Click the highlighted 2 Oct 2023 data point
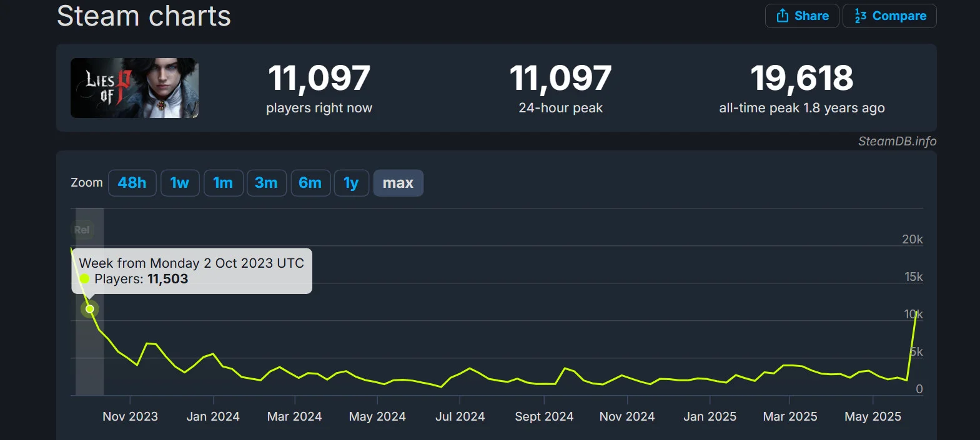 coord(90,309)
